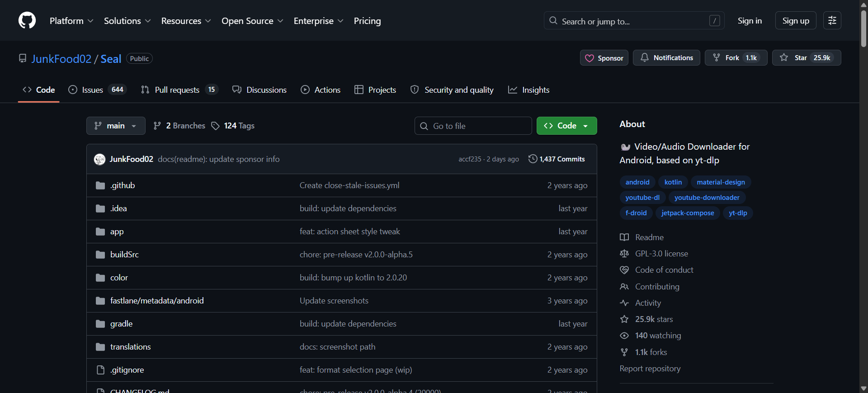This screenshot has height=393, width=868.
Task: Open the green Code dropdown button
Action: 566,126
